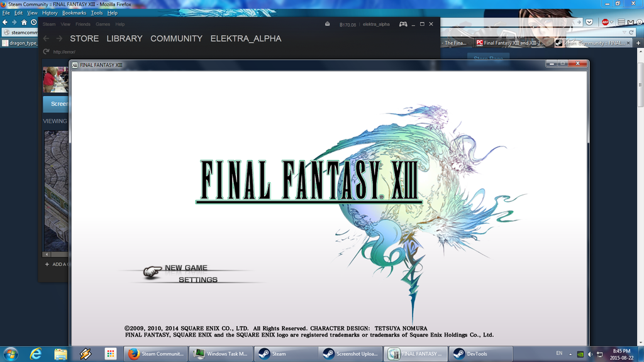Open Firefox history clock icon
Screen dimensions: 644x362
(x=34, y=22)
